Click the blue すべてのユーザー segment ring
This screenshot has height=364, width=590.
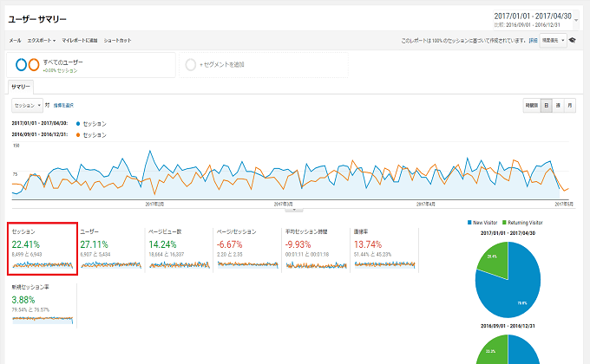(x=21, y=65)
